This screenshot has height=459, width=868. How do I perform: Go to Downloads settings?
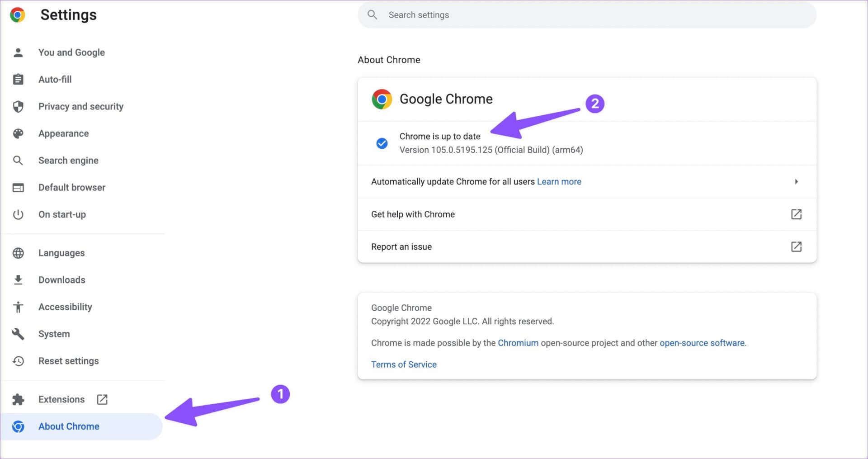tap(62, 280)
